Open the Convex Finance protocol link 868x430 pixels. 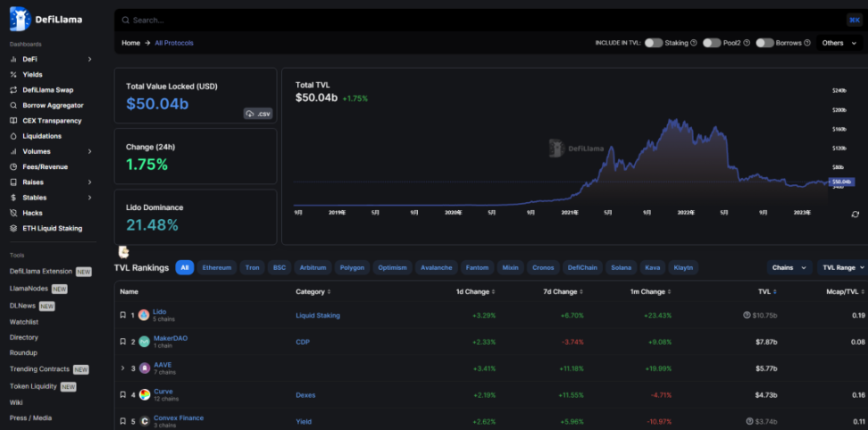pyautogui.click(x=179, y=417)
